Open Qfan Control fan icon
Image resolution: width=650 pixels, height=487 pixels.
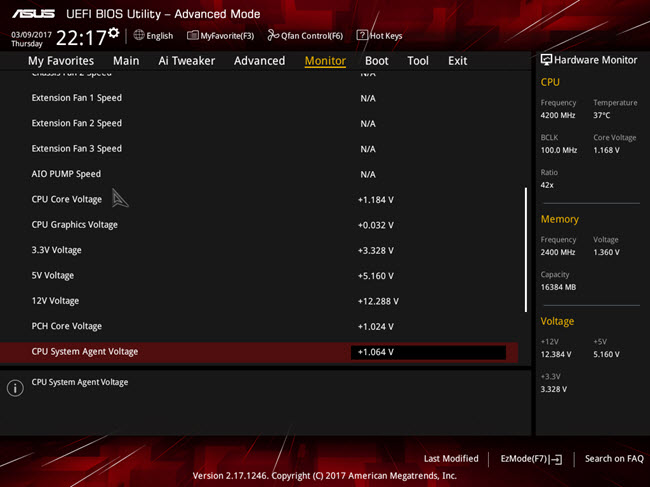pos(273,35)
